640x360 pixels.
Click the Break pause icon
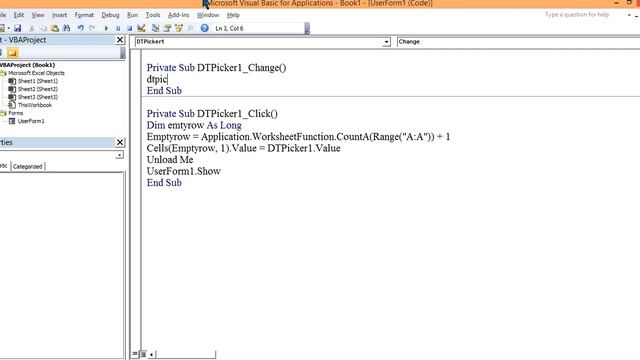click(x=118, y=28)
